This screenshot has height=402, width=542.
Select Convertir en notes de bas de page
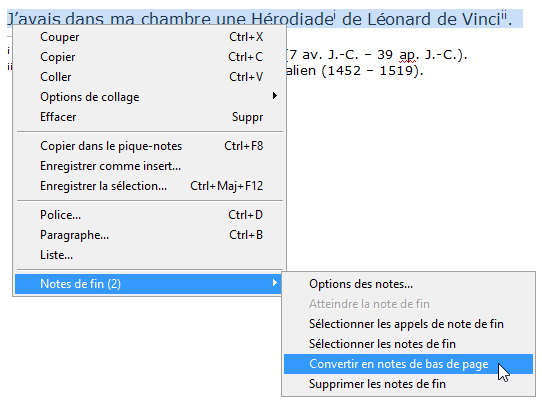[x=408, y=364]
